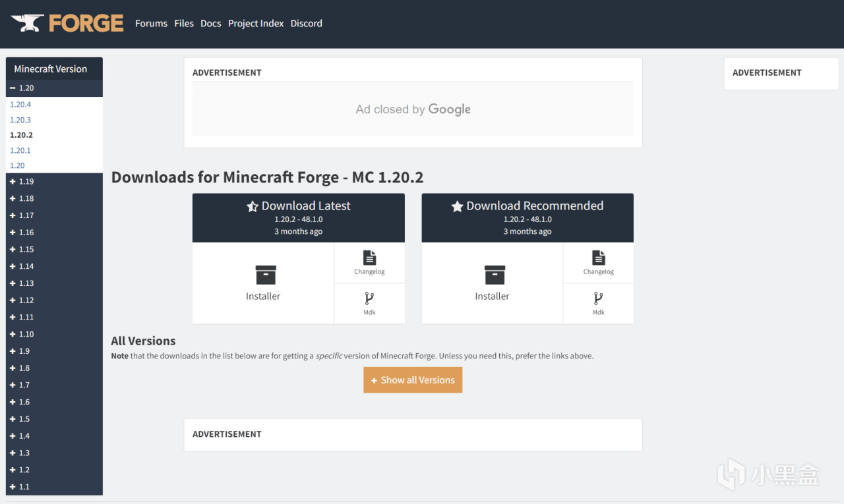Select Minecraft version 1.20.2
The image size is (844, 504).
pos(21,135)
